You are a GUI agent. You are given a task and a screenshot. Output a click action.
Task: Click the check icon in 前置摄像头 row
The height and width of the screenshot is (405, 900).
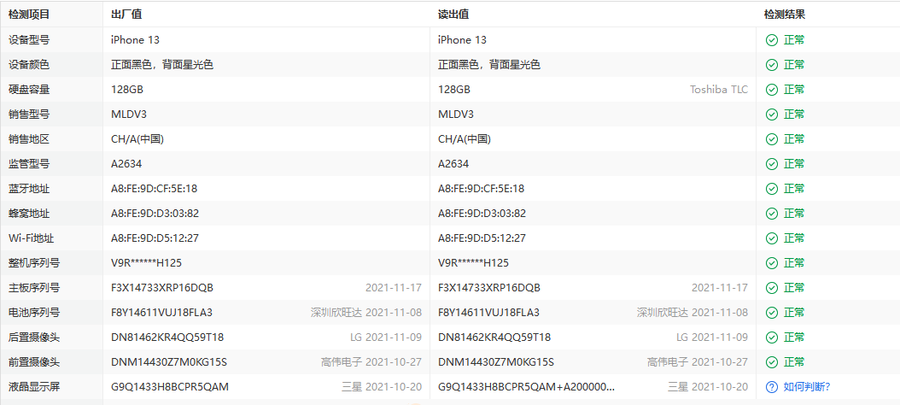pyautogui.click(x=771, y=362)
